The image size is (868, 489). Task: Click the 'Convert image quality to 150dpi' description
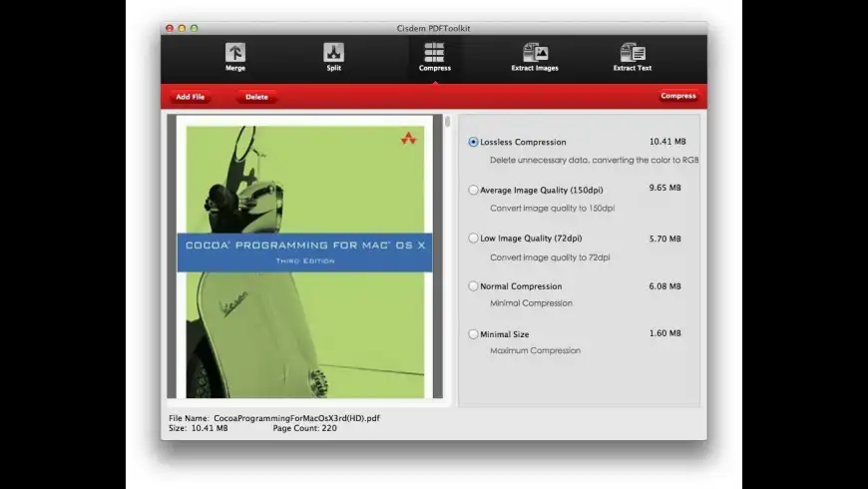(x=552, y=209)
